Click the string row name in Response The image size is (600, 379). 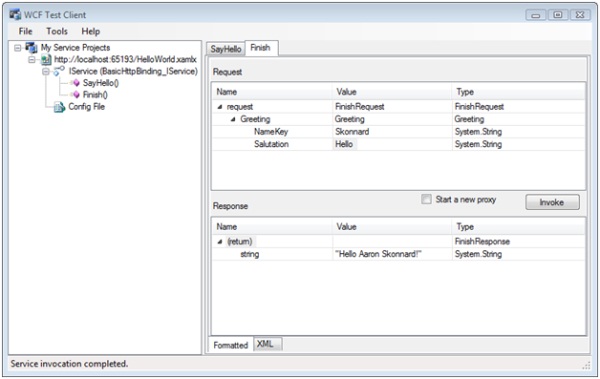pyautogui.click(x=250, y=254)
